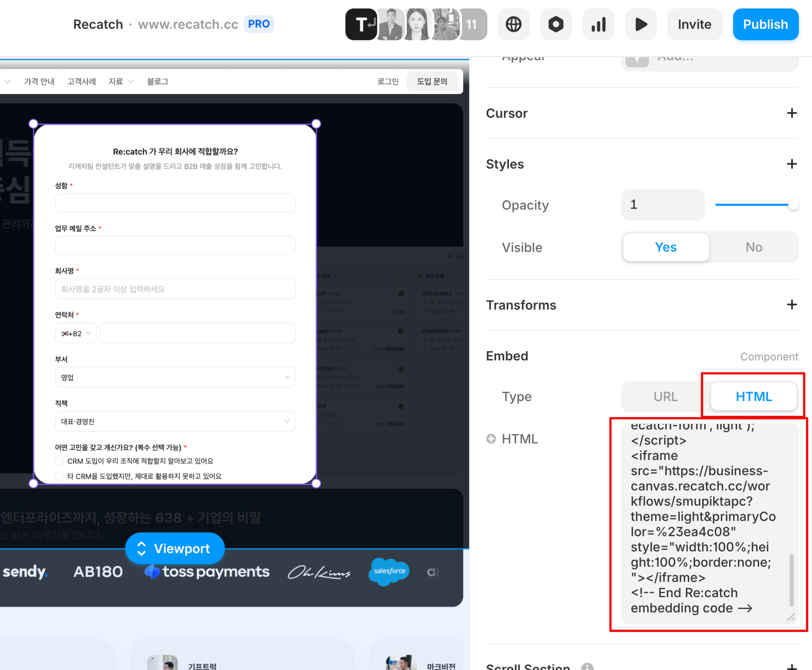Click the 회사명 input field
Screen dimensions: 812x670
click(175, 289)
